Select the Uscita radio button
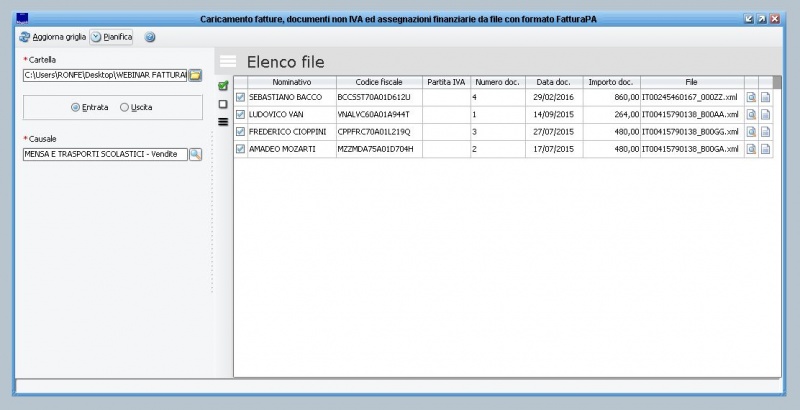This screenshot has height=410, width=800. pyautogui.click(x=125, y=107)
